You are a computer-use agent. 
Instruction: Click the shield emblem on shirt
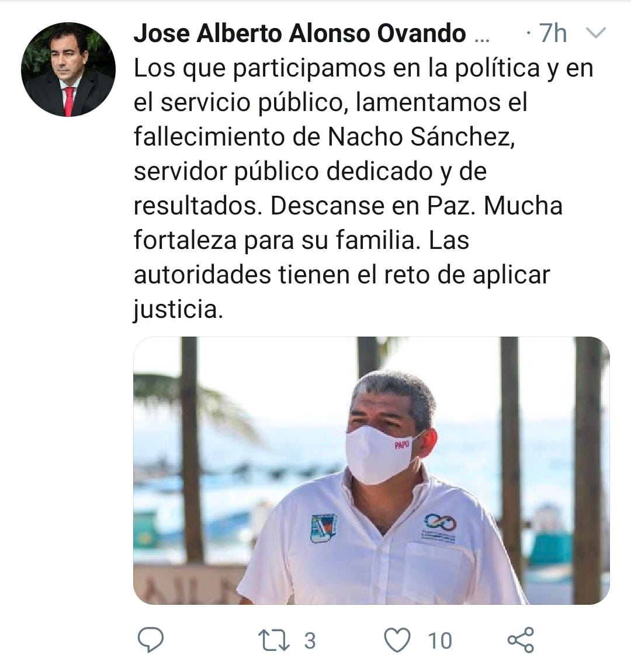point(324,528)
